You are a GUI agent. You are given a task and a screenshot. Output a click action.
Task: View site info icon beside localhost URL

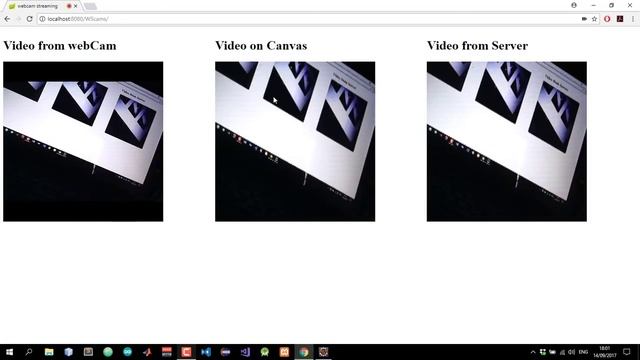point(42,19)
